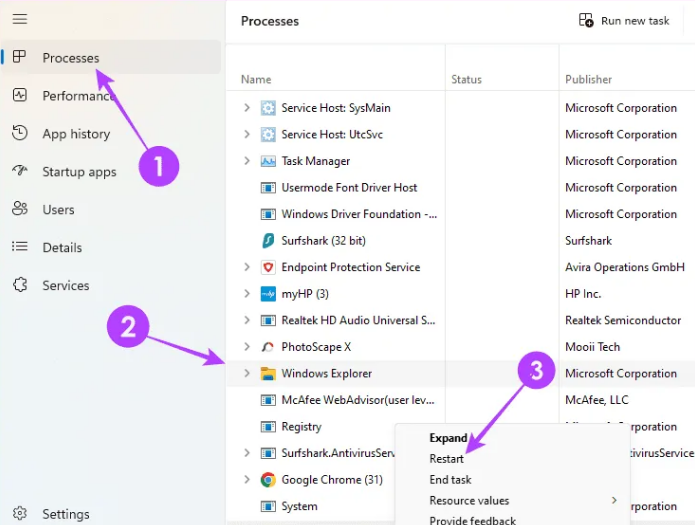
Task: Select the Surfshark (32 bit) row text
Action: (x=324, y=241)
